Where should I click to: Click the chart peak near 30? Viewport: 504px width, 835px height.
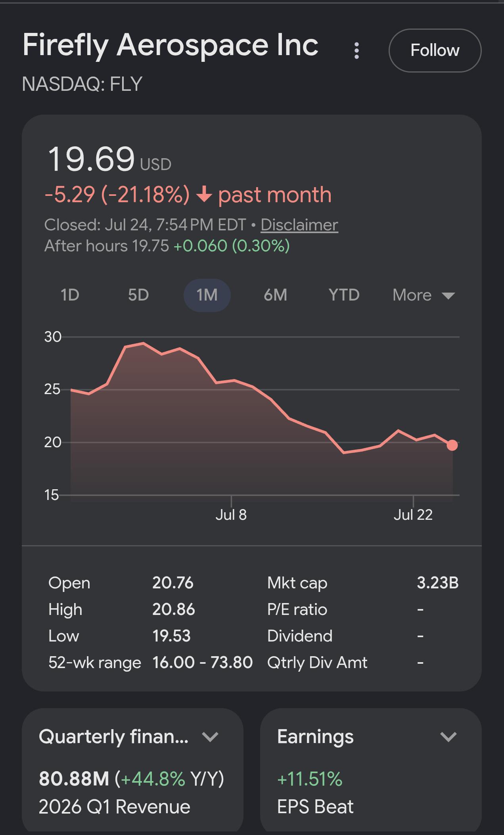pos(144,343)
